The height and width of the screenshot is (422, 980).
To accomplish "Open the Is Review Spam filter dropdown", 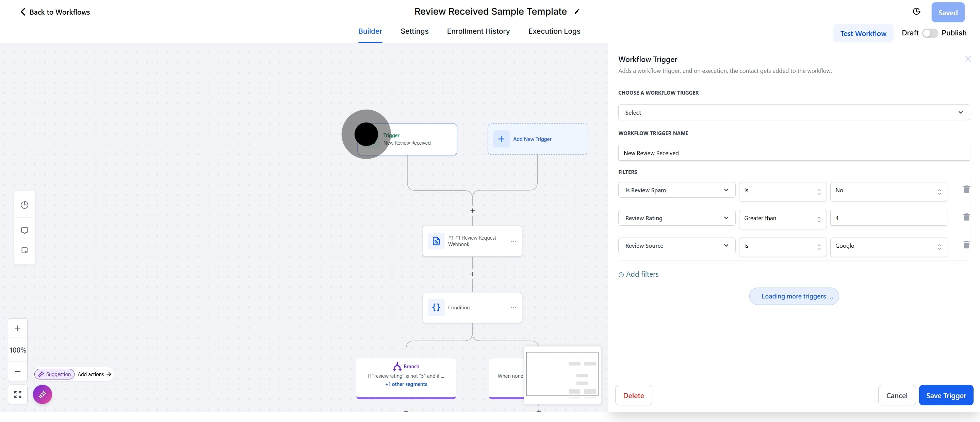I will (x=676, y=190).
